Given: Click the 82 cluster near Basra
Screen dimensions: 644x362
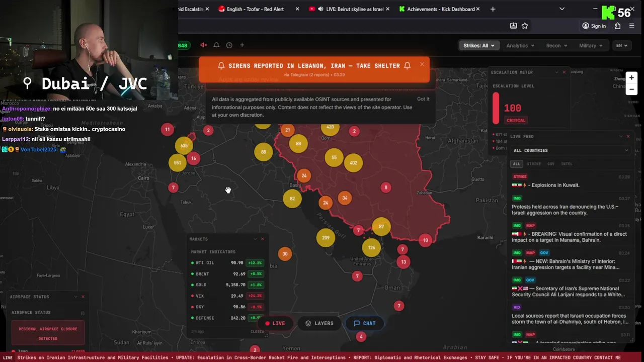Looking at the screenshot, I should (292, 199).
